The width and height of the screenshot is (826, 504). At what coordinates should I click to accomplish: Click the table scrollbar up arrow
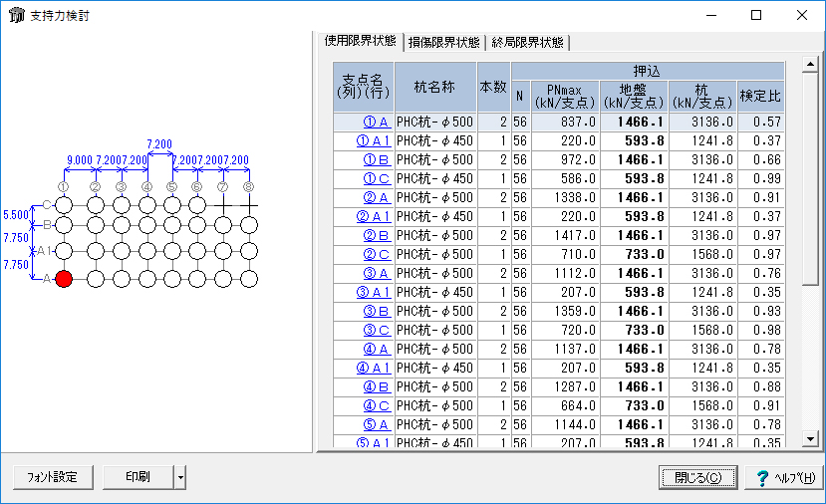[810, 65]
